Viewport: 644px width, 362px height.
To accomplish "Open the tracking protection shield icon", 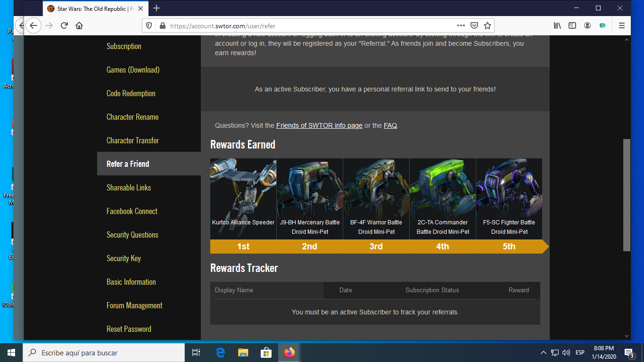I will tap(149, 26).
